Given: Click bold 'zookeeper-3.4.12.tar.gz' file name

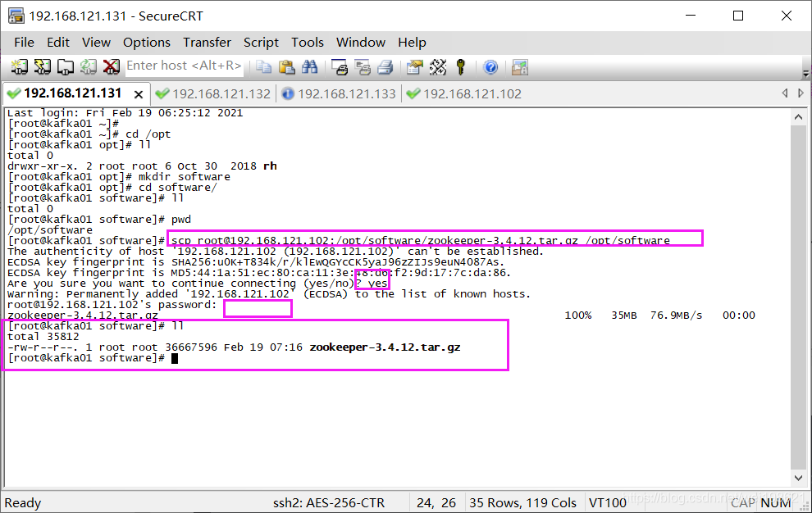Looking at the screenshot, I should point(385,347).
